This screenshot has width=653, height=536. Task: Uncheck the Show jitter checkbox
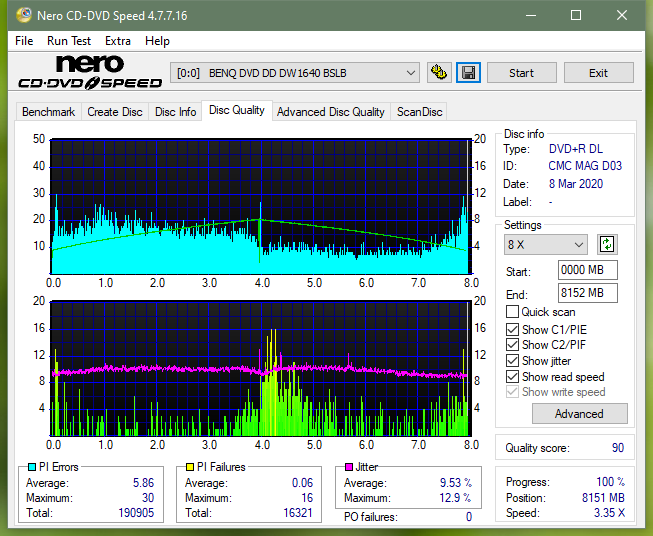tap(512, 361)
